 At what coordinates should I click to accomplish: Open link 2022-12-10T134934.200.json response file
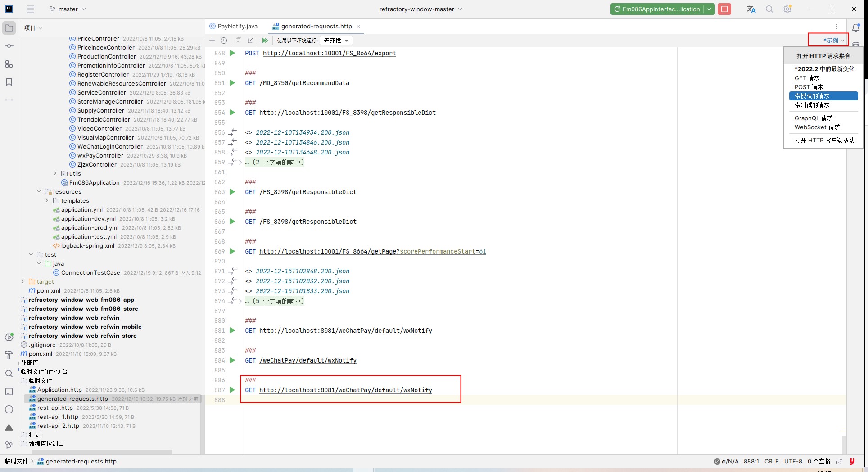click(303, 132)
